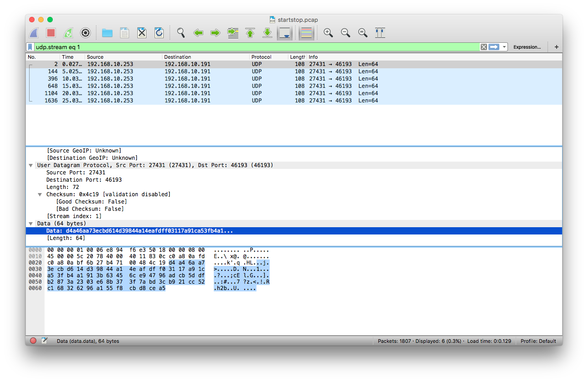Image resolution: width=588 pixels, height=382 pixels.
Task: Click the Profile: Default status entry
Action: [x=538, y=341]
